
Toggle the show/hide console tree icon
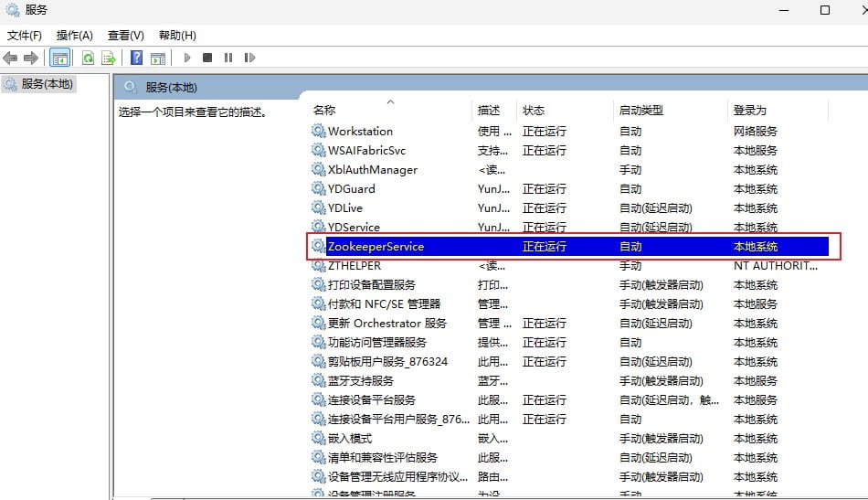pyautogui.click(x=59, y=58)
